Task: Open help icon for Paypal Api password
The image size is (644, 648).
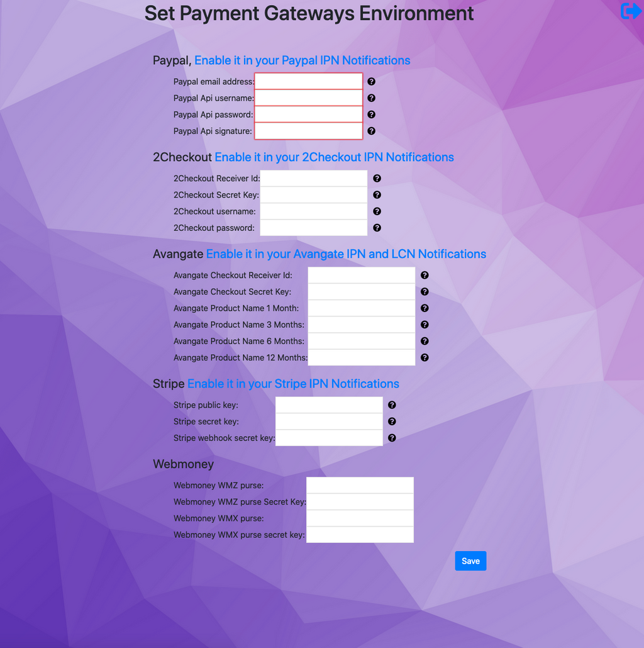Action: 371,115
